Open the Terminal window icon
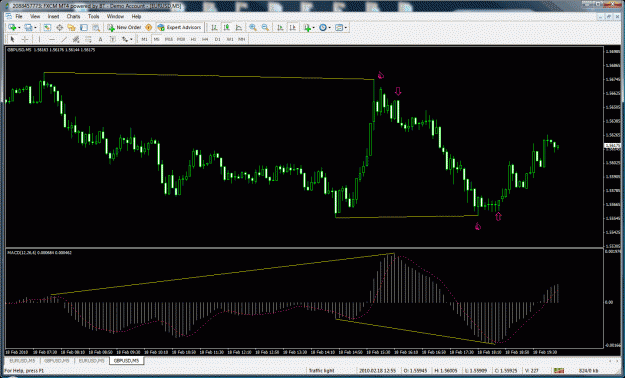 [84, 28]
